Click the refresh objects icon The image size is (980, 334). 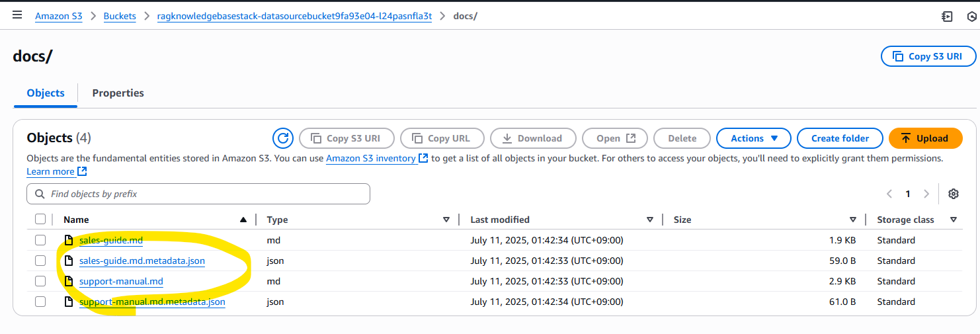[x=283, y=138]
